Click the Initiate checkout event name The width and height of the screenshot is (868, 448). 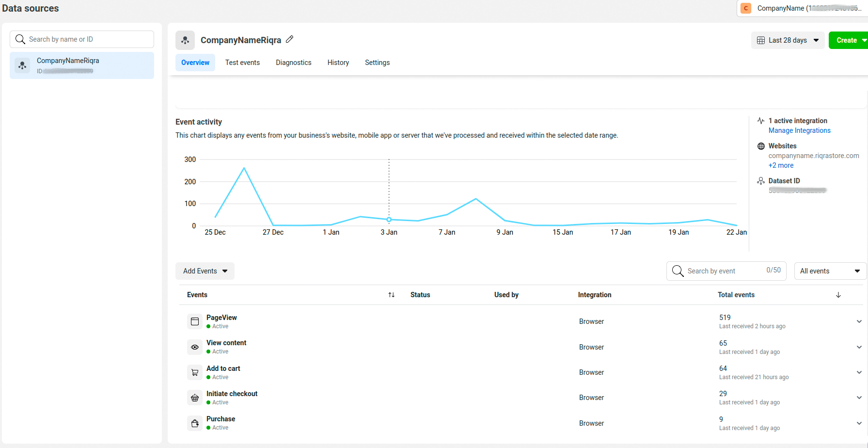[x=232, y=394]
